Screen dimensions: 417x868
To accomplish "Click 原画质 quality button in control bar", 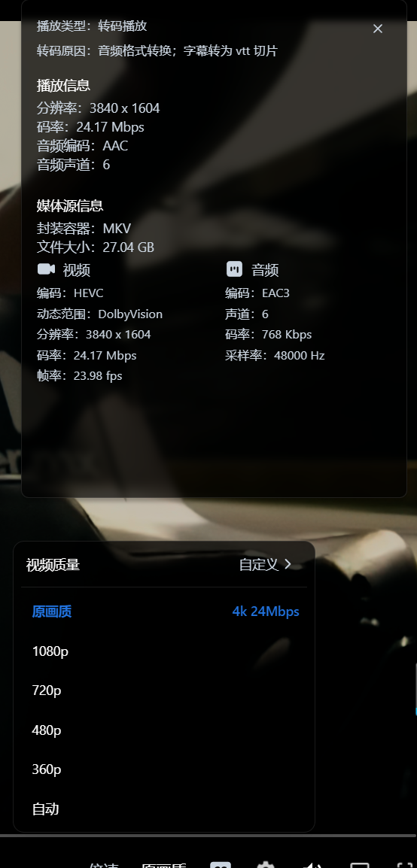I will point(163,865).
